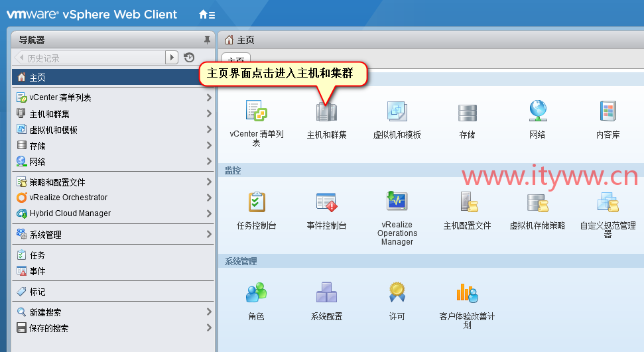Expand the 新建搜索 chevron

point(209,312)
